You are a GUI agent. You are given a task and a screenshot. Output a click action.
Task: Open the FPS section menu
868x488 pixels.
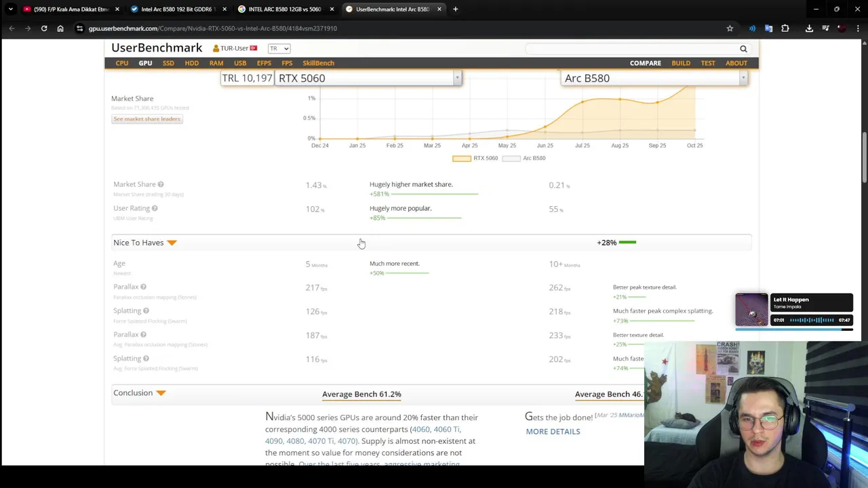coord(287,63)
